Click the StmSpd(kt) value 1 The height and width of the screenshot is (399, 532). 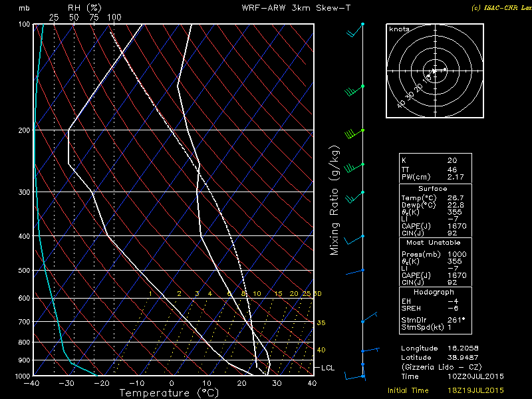(x=450, y=327)
